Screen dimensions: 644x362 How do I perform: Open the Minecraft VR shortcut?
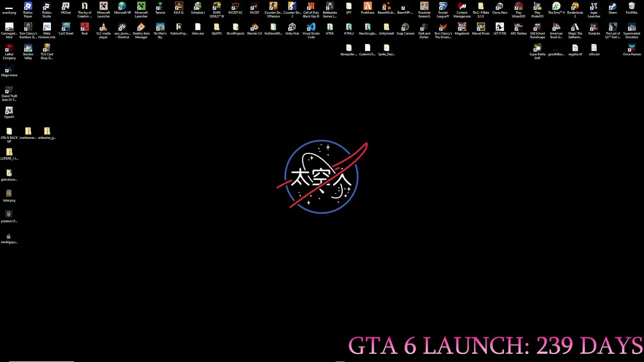click(122, 9)
